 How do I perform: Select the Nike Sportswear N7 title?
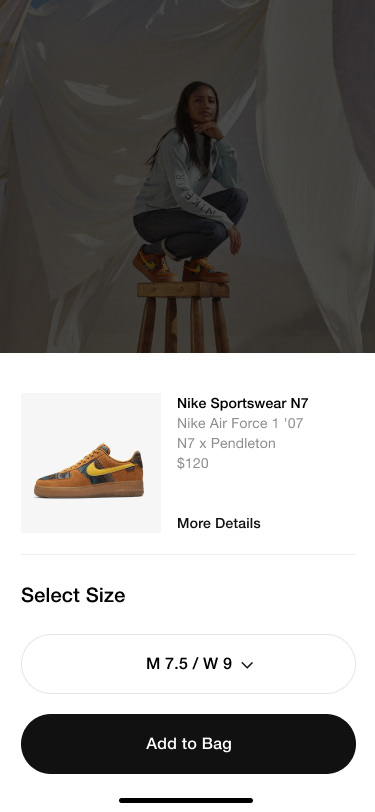[242, 403]
